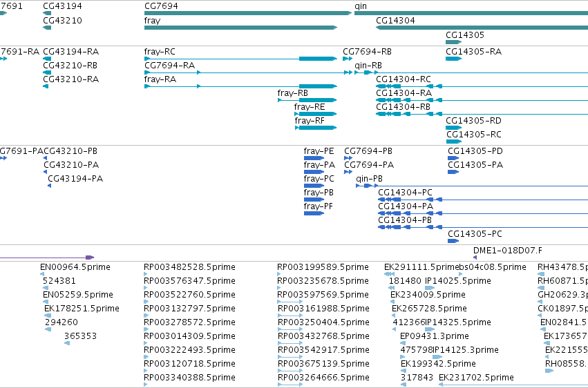Click the RP003482528.5prime EST label
Viewport: 588px width, 388px height.
tap(189, 267)
